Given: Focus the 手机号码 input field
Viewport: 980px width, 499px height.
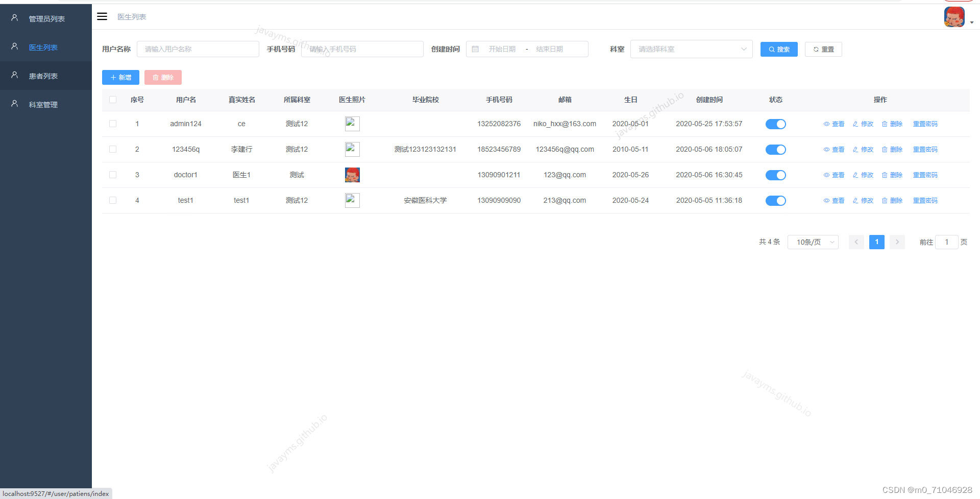Looking at the screenshot, I should pos(362,49).
